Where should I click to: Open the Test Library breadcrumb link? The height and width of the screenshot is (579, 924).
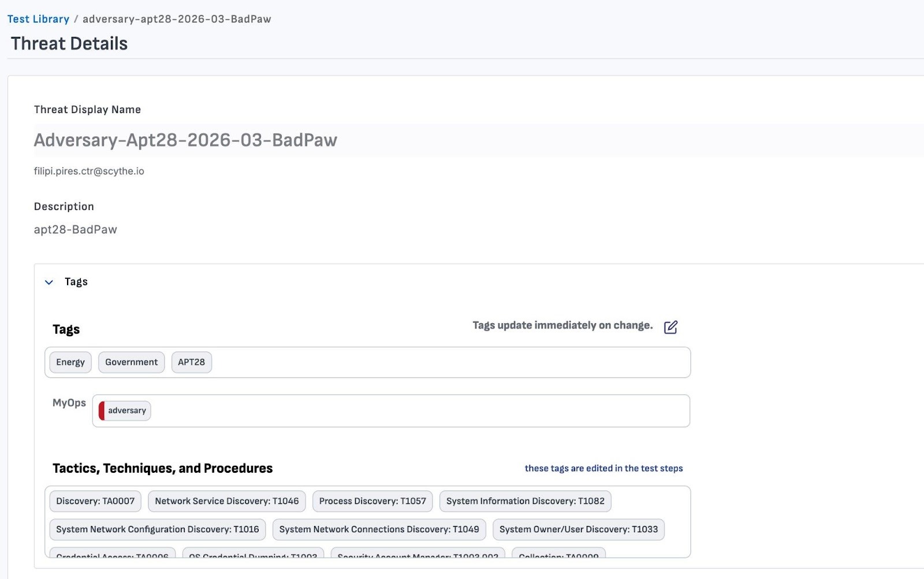point(38,19)
